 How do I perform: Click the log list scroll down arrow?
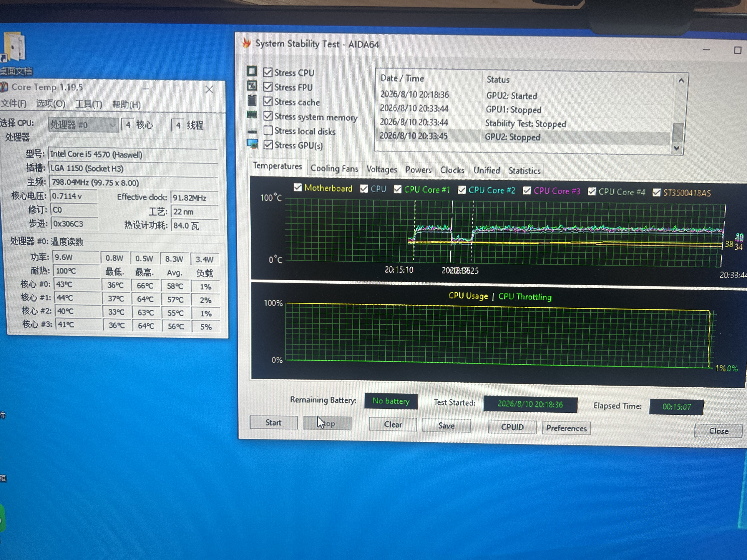pyautogui.click(x=677, y=148)
